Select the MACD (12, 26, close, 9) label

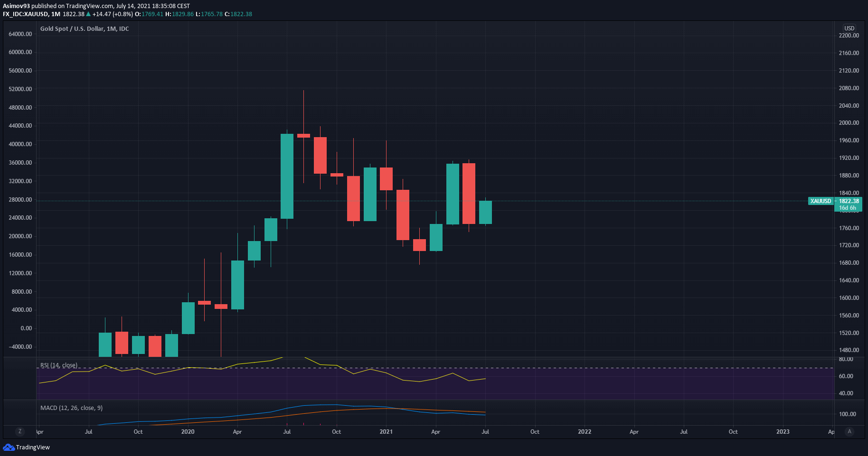tap(71, 408)
